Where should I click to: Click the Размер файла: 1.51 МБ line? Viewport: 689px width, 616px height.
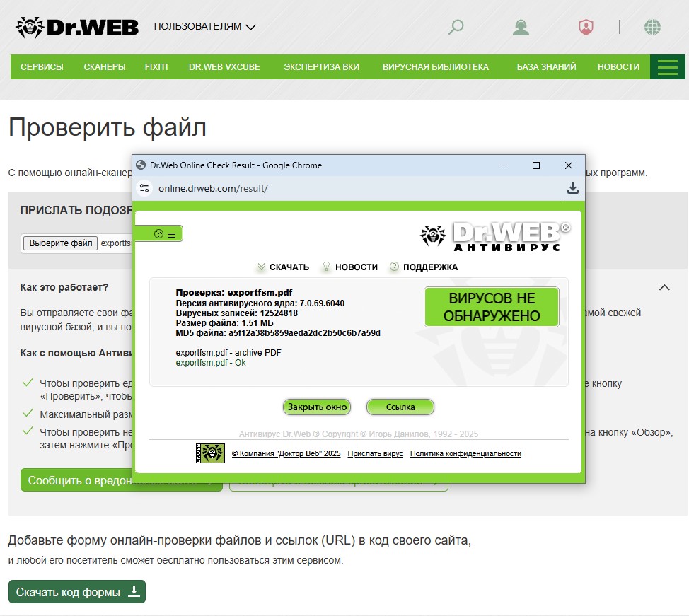(x=224, y=323)
